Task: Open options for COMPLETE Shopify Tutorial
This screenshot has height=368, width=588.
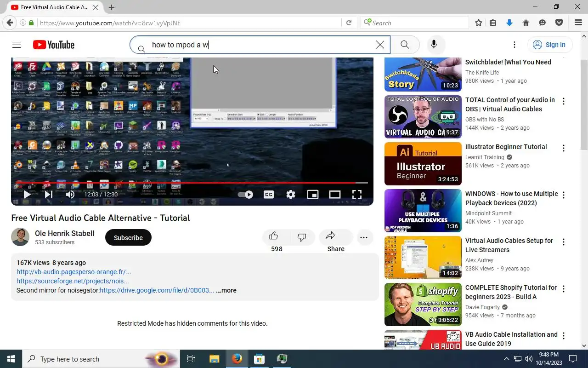Action: pyautogui.click(x=564, y=289)
